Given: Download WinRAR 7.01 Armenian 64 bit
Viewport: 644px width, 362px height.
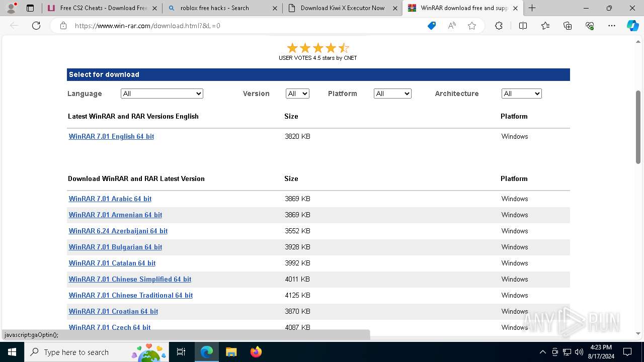Looking at the screenshot, I should [x=115, y=215].
